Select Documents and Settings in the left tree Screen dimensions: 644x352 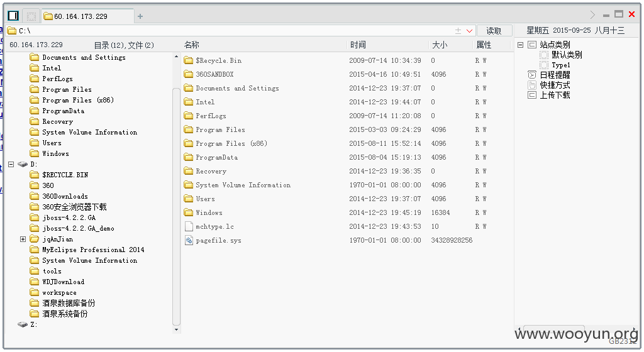[x=84, y=57]
